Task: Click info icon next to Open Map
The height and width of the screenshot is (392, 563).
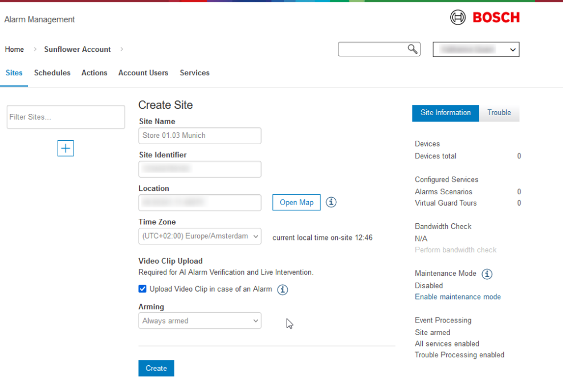Action: 331,202
